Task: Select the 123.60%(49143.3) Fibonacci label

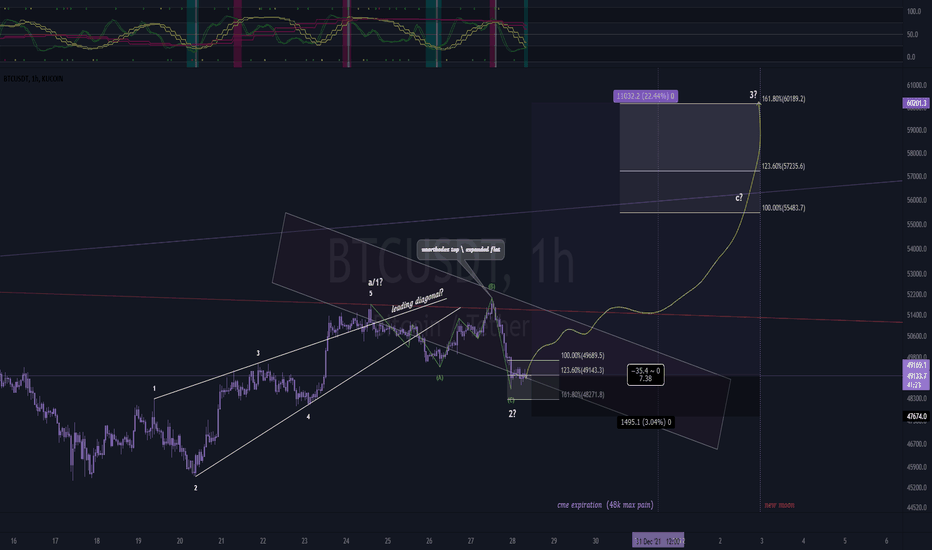Action: point(582,370)
